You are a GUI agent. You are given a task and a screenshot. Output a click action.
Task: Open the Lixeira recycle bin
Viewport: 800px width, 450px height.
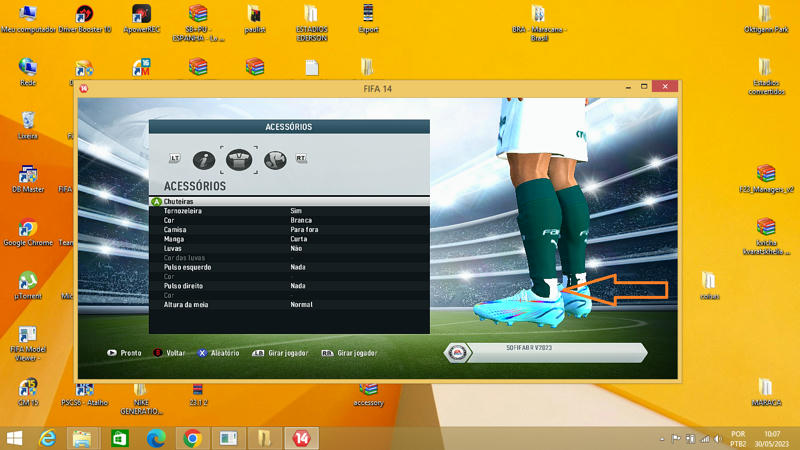pyautogui.click(x=28, y=126)
